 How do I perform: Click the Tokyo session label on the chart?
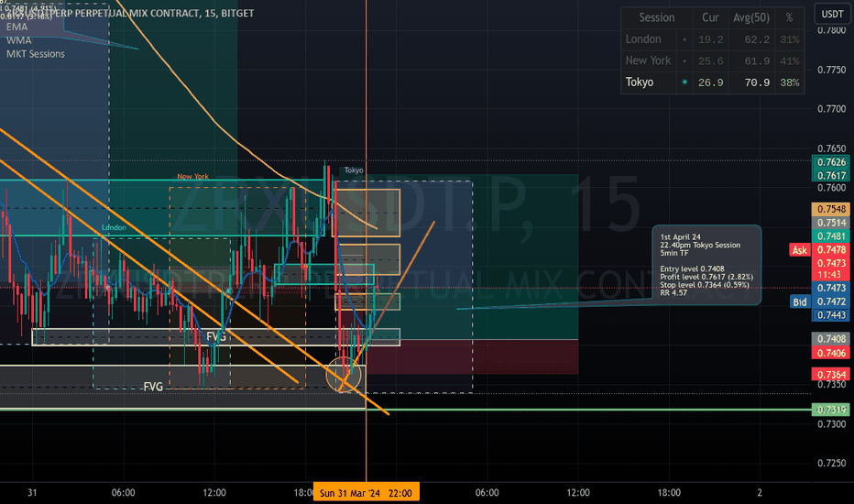[x=354, y=170]
